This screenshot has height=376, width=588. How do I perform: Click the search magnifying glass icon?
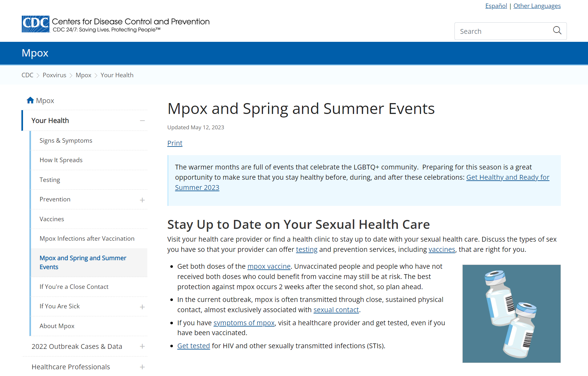point(557,31)
